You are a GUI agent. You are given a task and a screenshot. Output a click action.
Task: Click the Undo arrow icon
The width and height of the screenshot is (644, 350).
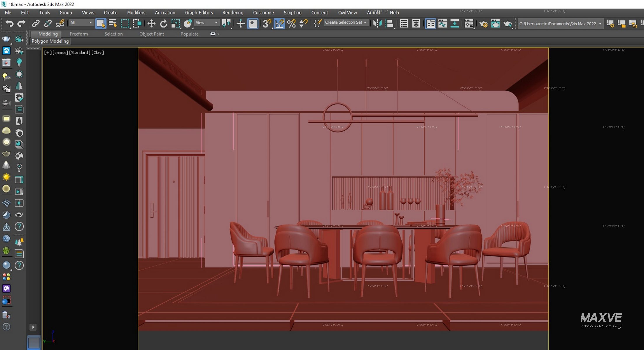pyautogui.click(x=10, y=23)
